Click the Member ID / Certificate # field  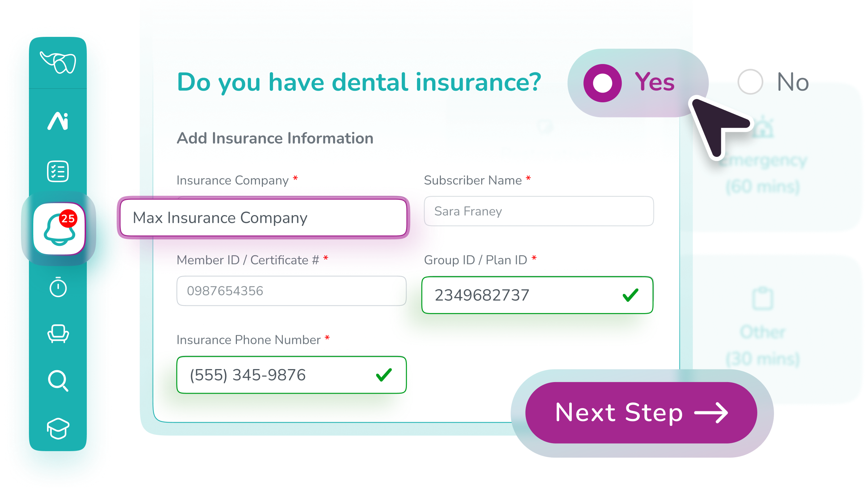(x=291, y=291)
